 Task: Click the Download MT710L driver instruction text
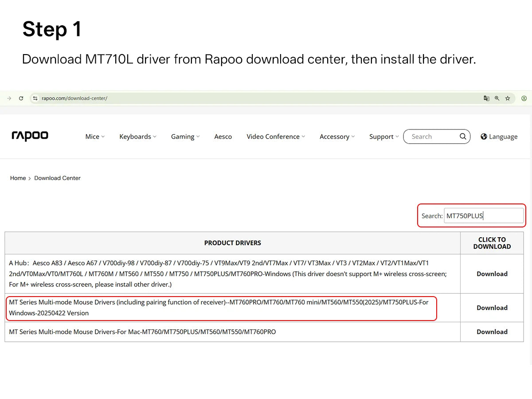(249, 59)
